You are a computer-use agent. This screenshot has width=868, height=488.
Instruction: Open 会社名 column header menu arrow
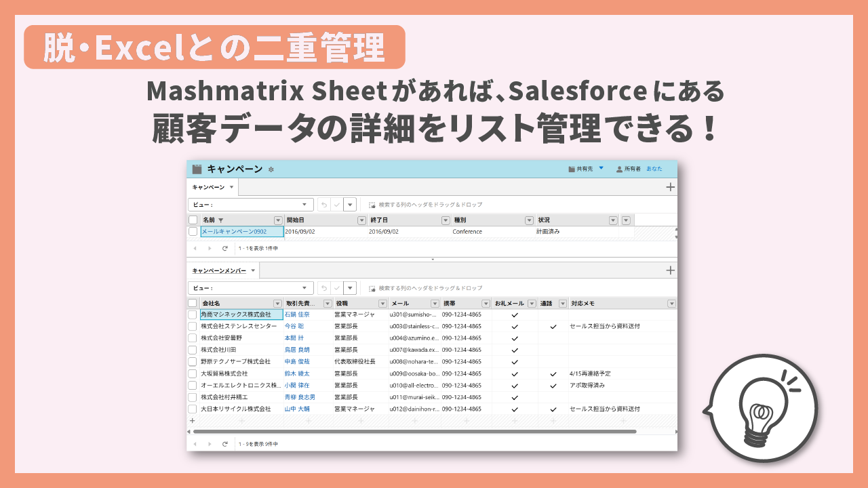(x=277, y=303)
